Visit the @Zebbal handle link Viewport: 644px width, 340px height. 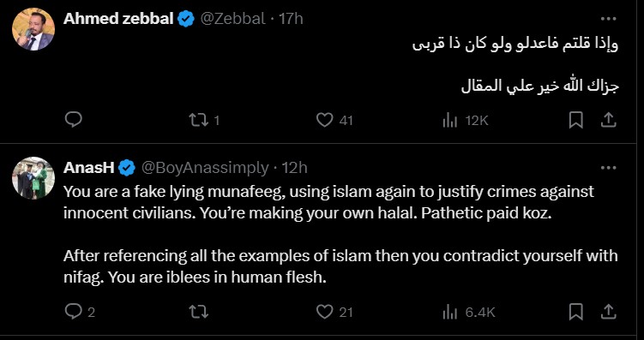[x=232, y=19]
